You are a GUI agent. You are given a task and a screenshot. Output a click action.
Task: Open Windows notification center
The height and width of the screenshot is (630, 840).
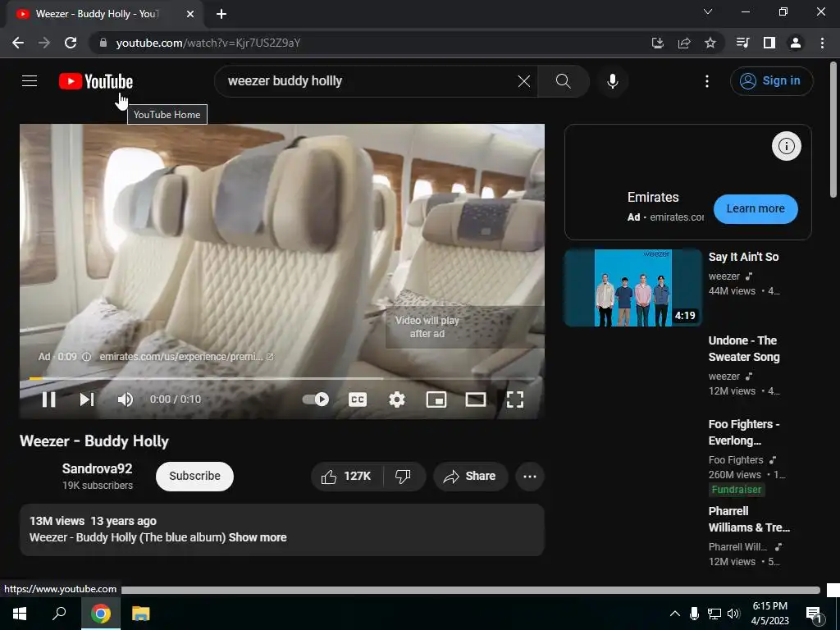[x=814, y=614]
